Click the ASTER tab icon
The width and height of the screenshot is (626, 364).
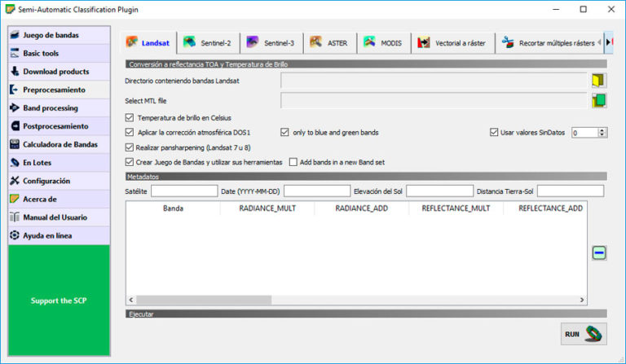point(315,42)
